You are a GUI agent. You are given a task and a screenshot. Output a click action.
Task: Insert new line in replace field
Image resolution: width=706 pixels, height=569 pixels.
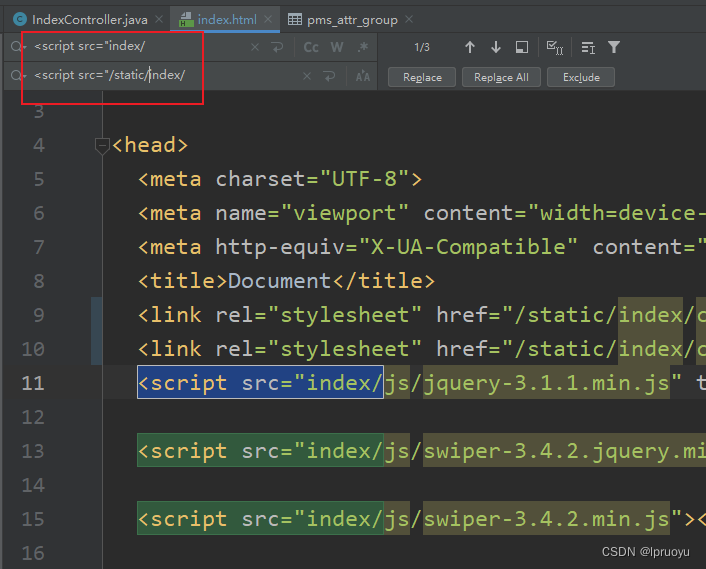[330, 76]
